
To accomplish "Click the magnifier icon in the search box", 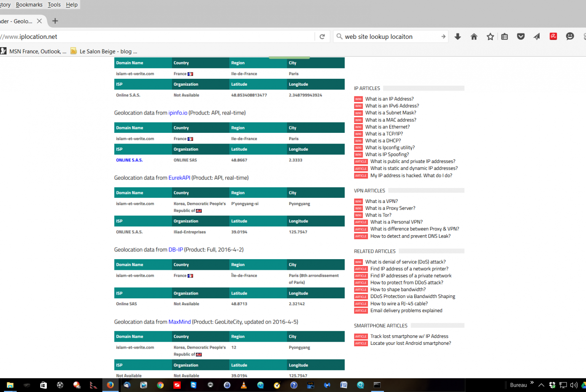I will pos(339,37).
